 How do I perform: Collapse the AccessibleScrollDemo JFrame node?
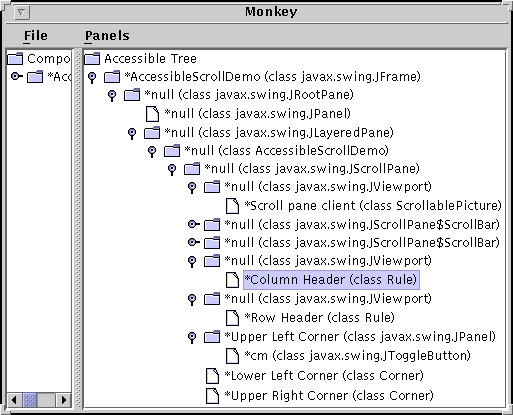pyautogui.click(x=92, y=77)
